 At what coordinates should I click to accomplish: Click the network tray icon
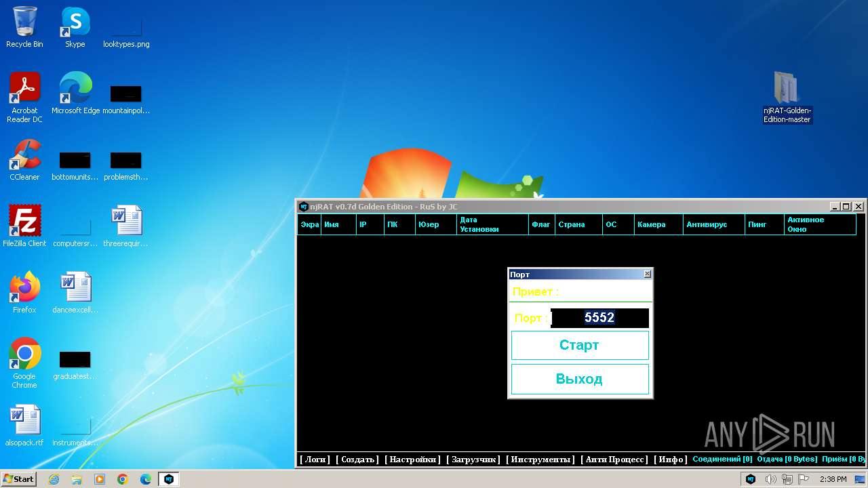(x=787, y=479)
